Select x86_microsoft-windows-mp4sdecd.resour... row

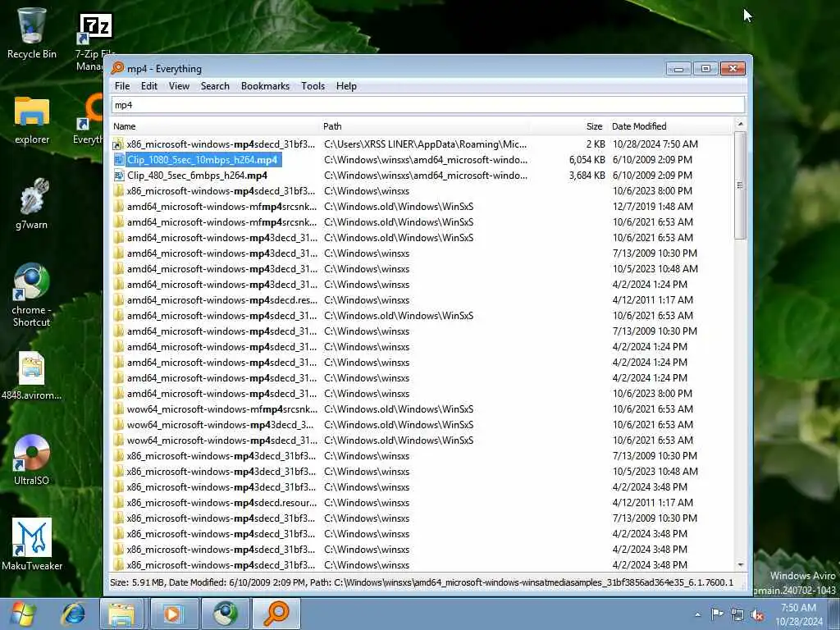(x=421, y=503)
